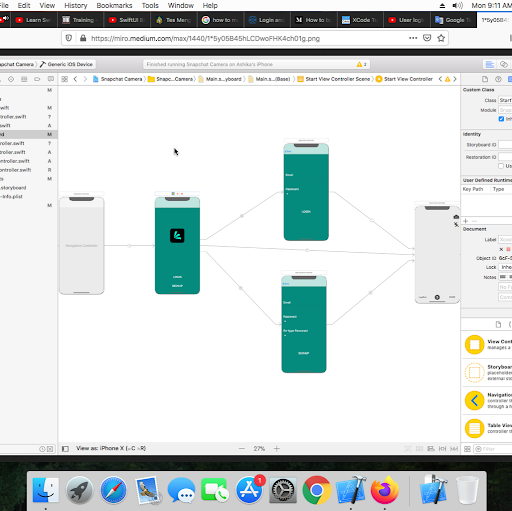Open Safari from the Dock
The image size is (512, 511).
113,490
